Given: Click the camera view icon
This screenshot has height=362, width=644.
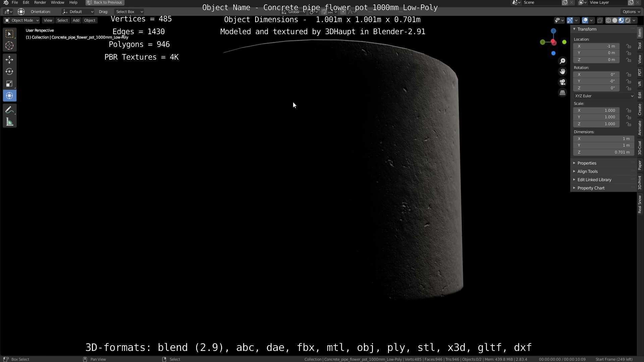Looking at the screenshot, I should (562, 82).
